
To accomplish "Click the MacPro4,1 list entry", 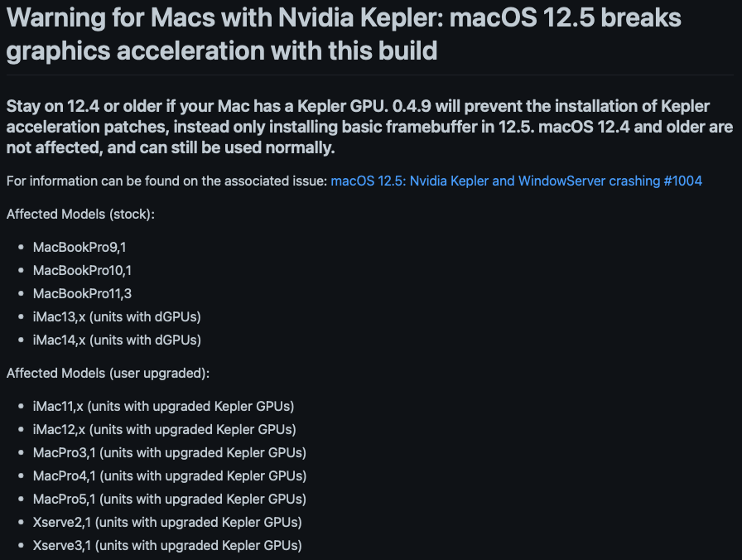I will click(170, 476).
